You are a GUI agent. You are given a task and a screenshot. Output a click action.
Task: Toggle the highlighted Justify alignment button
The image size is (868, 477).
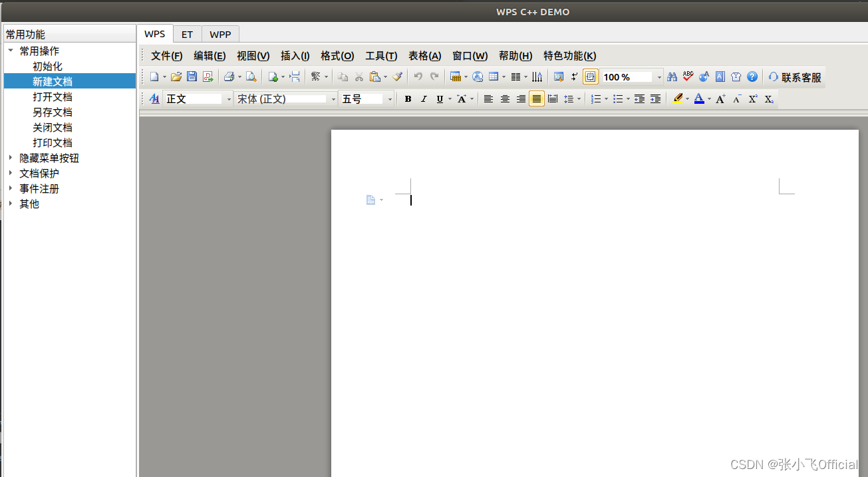click(537, 98)
